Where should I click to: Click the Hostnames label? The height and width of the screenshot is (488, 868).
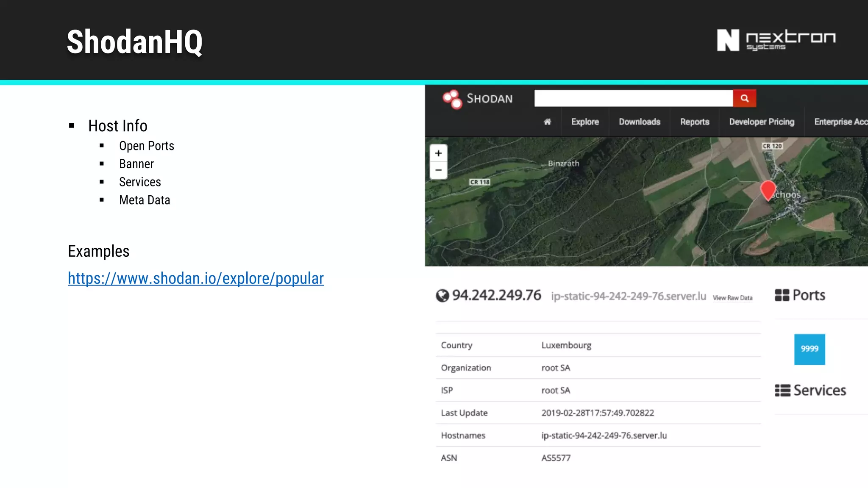(x=463, y=435)
